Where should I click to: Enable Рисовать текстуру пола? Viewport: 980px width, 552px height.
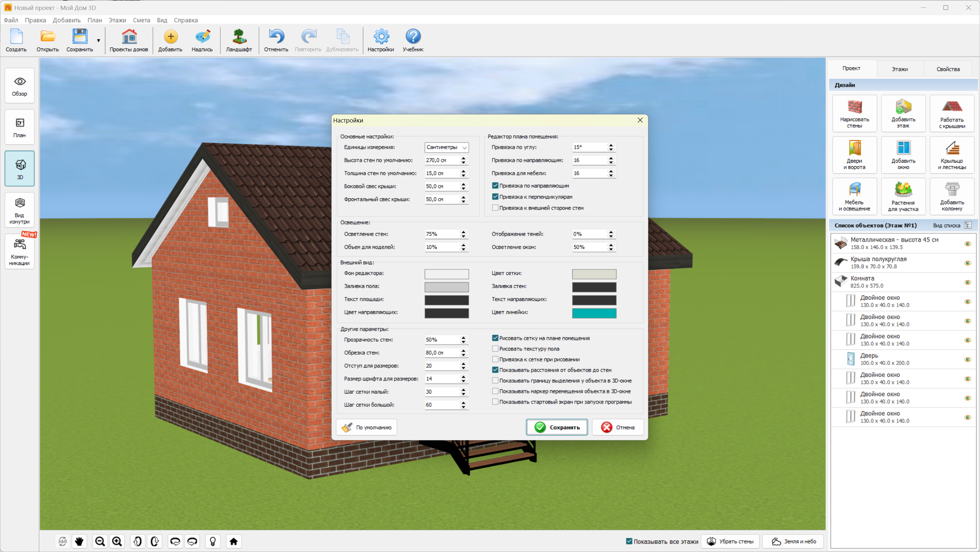(x=495, y=349)
